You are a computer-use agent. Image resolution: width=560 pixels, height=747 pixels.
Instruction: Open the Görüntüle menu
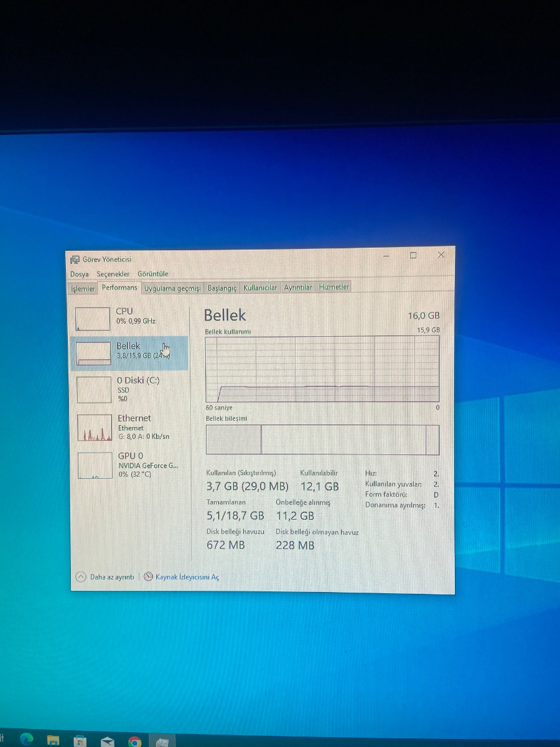point(153,274)
